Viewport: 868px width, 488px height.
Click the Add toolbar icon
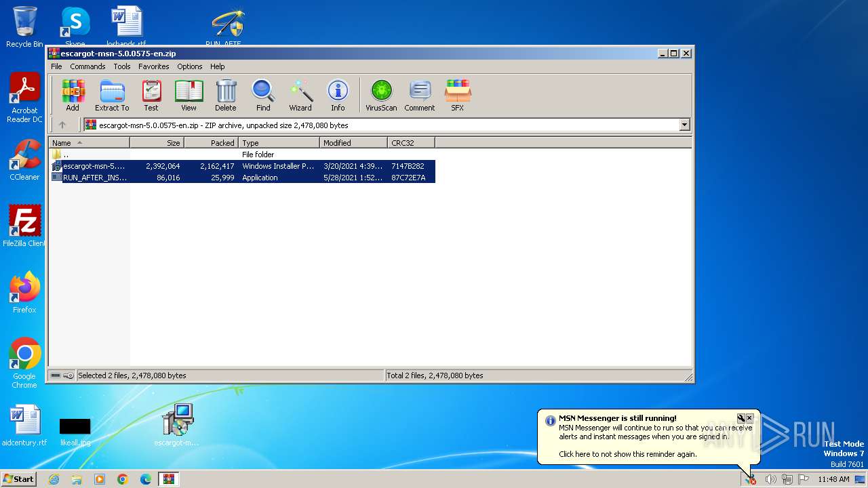73,95
